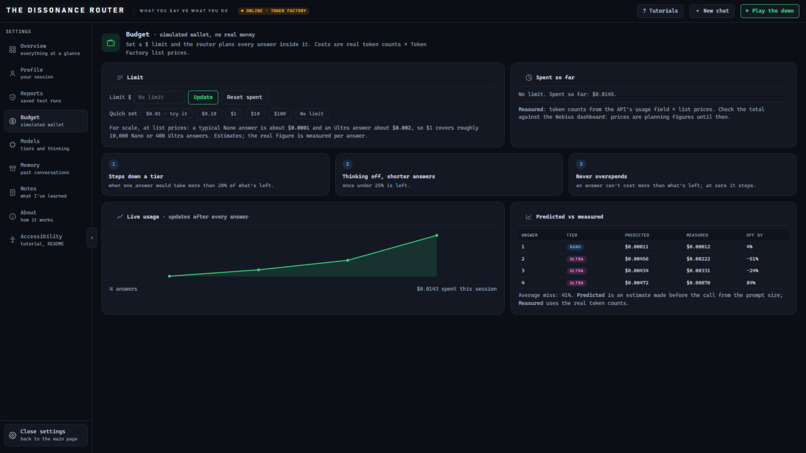Click the OFF BY column header

tap(755, 235)
